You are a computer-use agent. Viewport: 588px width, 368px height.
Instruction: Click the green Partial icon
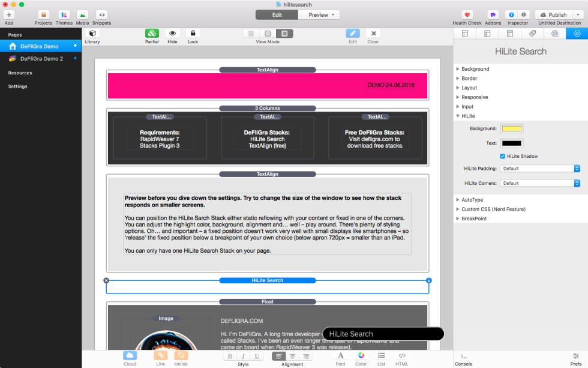pos(152,34)
